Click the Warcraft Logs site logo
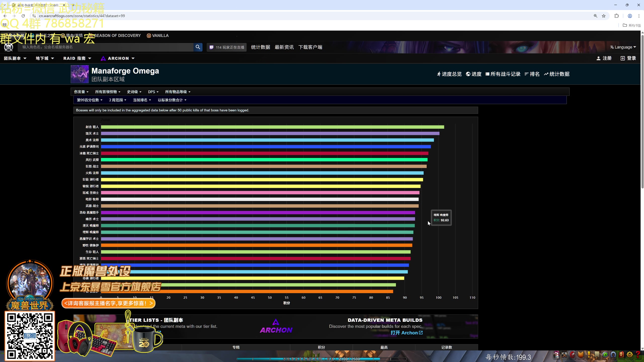Viewport: 644px width, 362px height. click(x=9, y=47)
